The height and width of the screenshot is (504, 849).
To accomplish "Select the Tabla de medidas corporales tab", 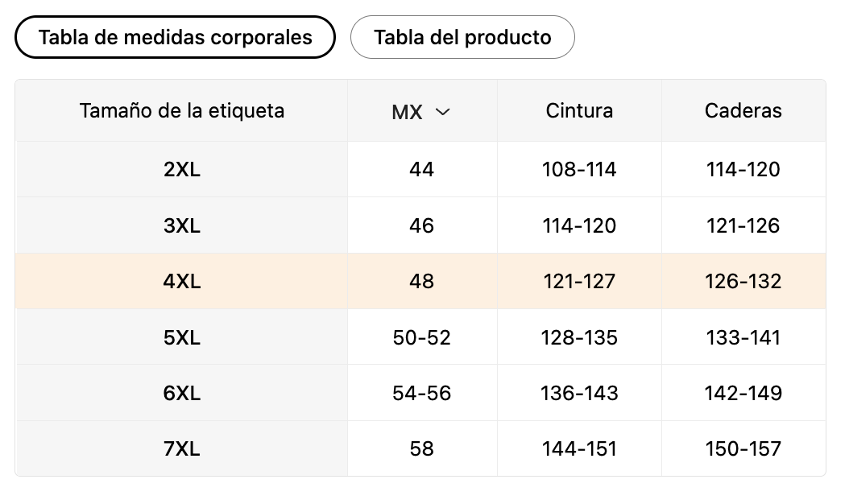I will pos(175,37).
